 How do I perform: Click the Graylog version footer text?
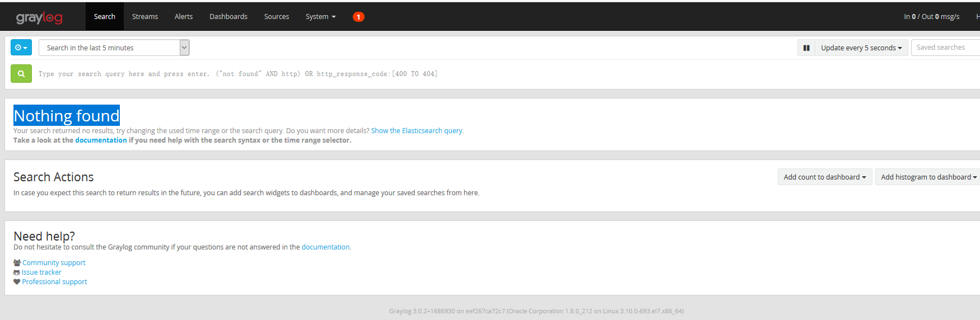pyautogui.click(x=536, y=311)
